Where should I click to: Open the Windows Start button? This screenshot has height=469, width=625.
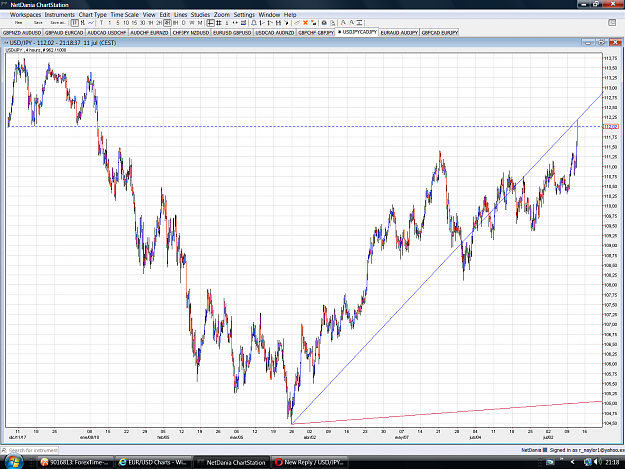pos(14,462)
